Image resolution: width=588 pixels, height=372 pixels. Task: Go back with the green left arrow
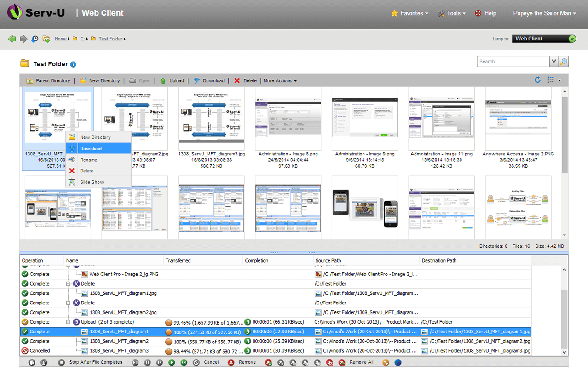pyautogui.click(x=12, y=39)
